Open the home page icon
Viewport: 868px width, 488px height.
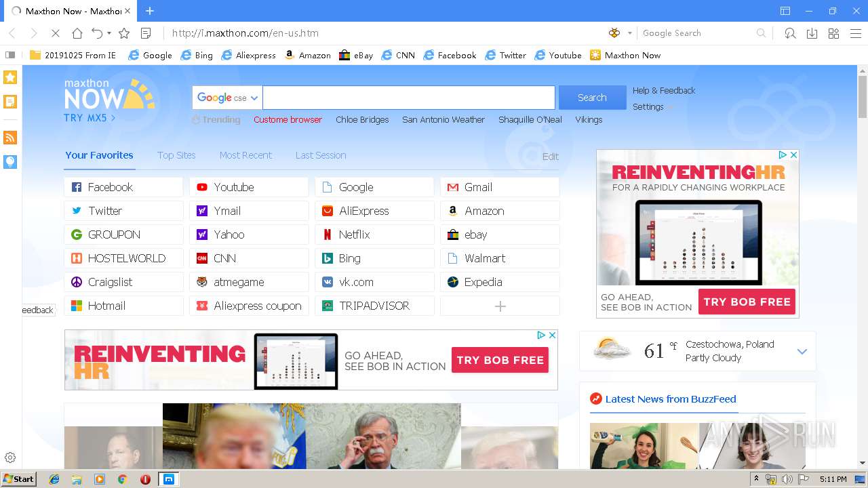click(77, 33)
